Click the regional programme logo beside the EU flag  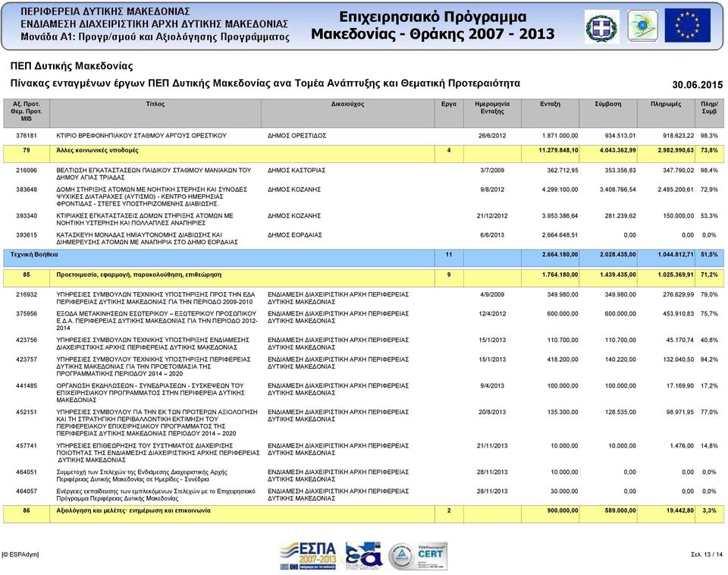point(642,26)
